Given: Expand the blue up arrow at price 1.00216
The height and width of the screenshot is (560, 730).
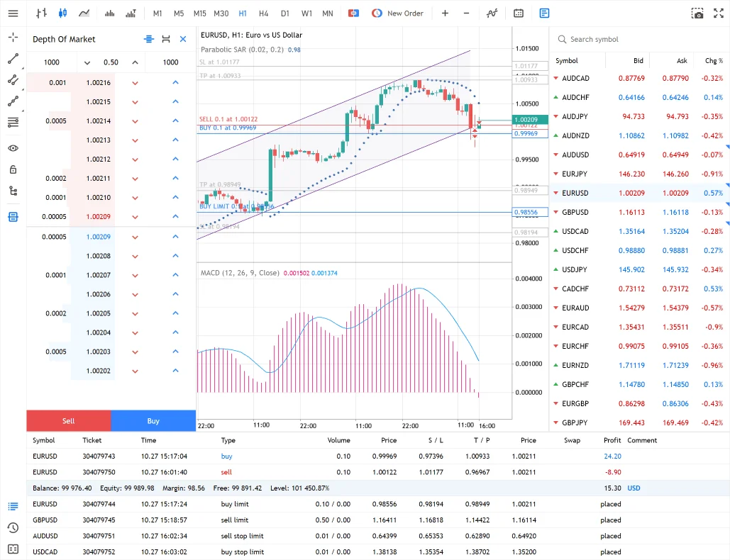Looking at the screenshot, I should click(175, 82).
